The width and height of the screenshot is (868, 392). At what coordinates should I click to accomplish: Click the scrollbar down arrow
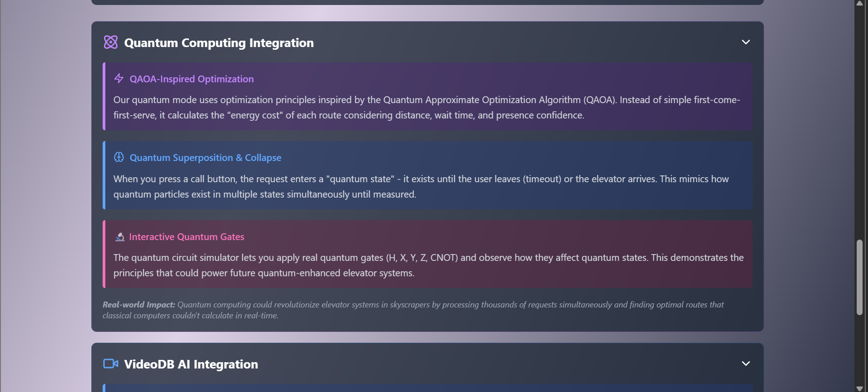859,388
